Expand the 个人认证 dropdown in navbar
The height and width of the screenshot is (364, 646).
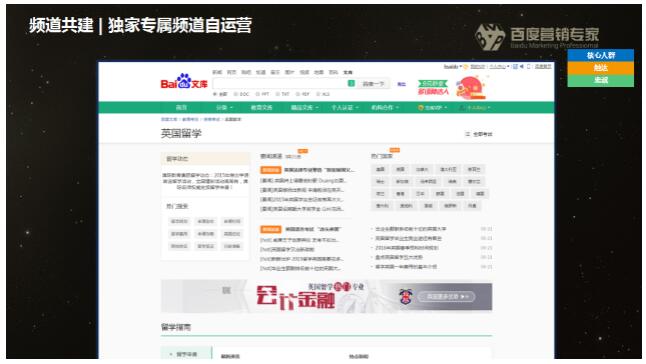345,107
